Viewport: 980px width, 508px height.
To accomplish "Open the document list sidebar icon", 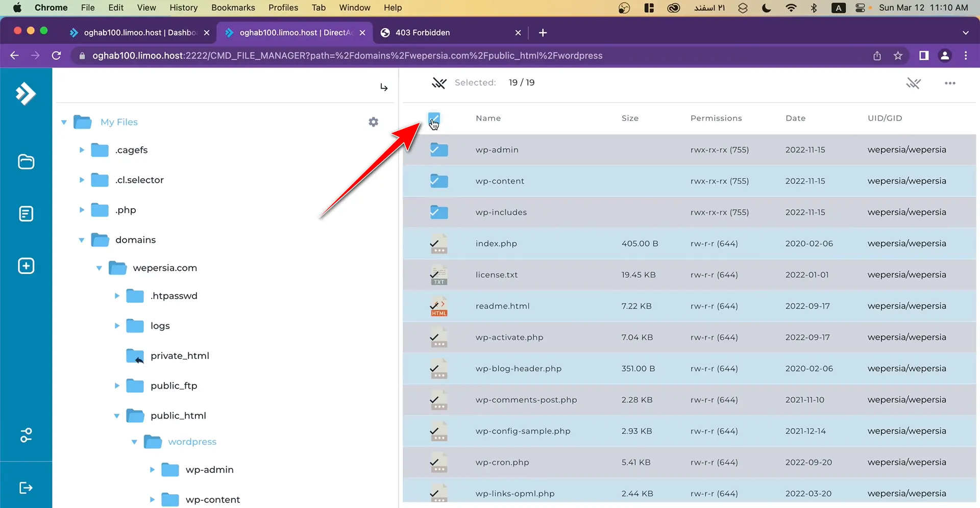I will [x=26, y=214].
